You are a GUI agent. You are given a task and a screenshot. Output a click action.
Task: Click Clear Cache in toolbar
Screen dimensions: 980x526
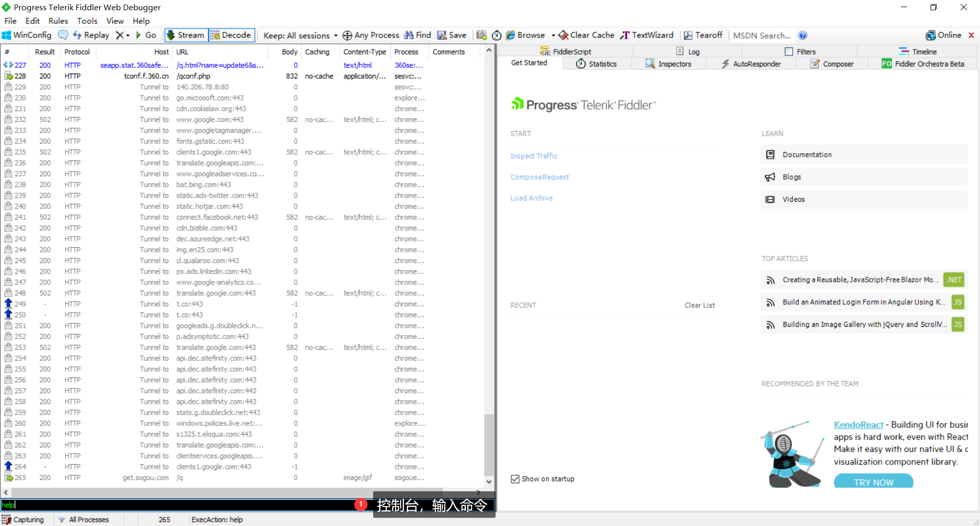(586, 35)
